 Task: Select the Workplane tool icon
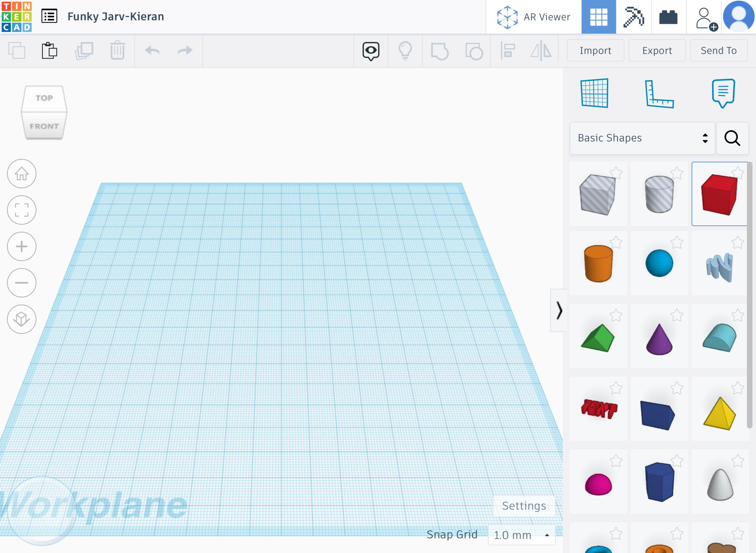click(594, 93)
